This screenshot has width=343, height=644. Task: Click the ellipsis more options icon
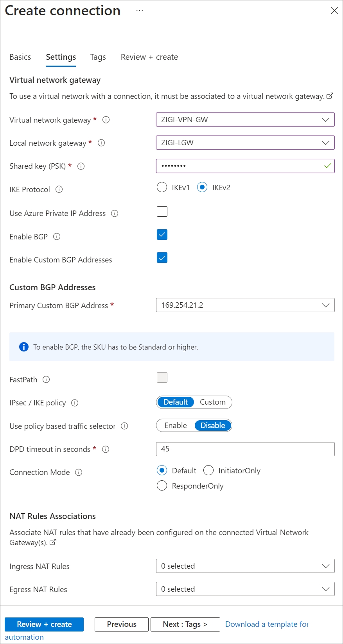140,11
